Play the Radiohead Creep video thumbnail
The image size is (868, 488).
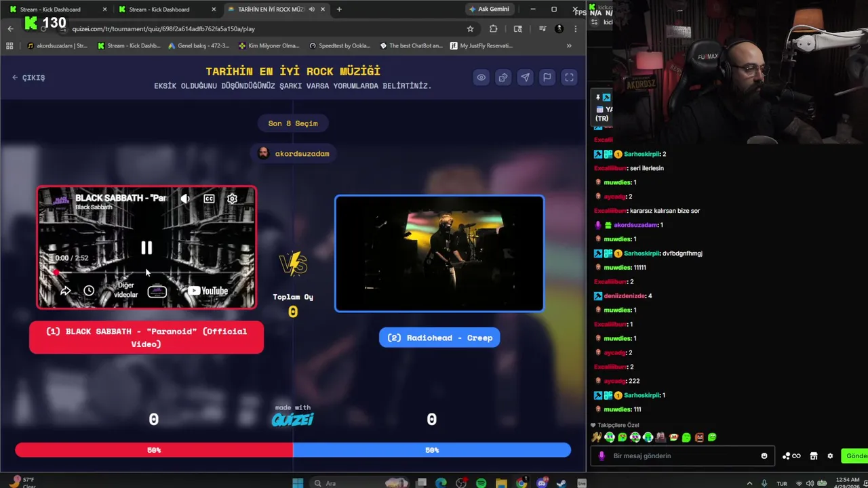click(439, 253)
